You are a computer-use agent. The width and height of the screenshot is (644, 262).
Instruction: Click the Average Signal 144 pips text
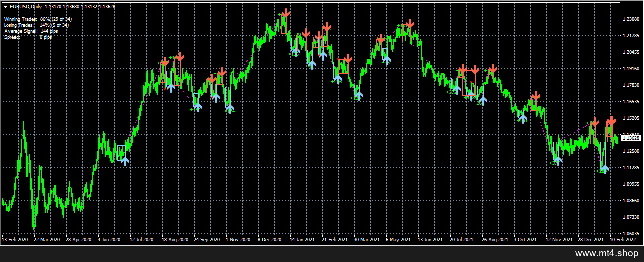coord(32,31)
